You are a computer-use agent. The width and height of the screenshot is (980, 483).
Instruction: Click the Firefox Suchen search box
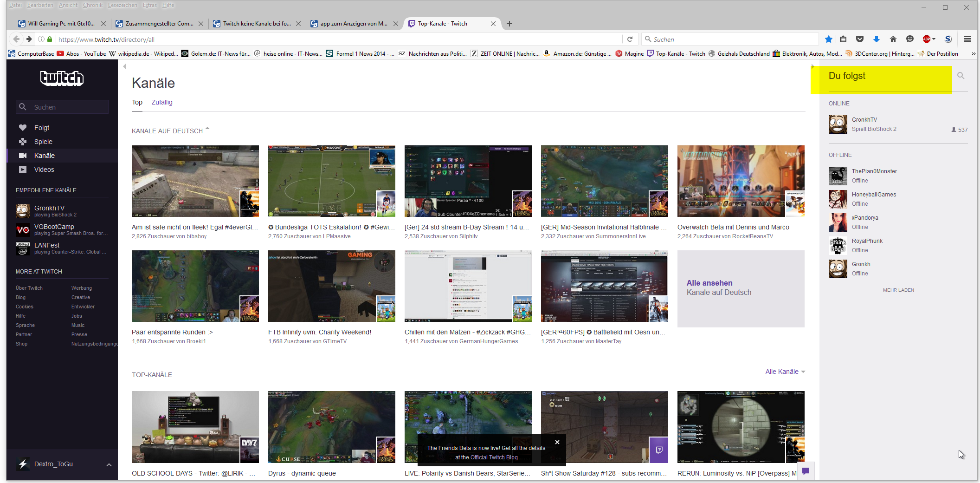(729, 39)
